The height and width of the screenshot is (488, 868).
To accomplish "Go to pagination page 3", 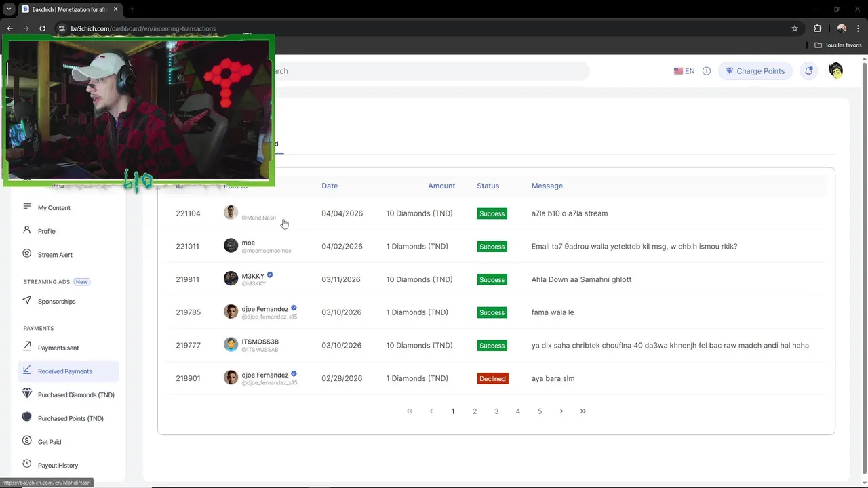I will (x=496, y=411).
